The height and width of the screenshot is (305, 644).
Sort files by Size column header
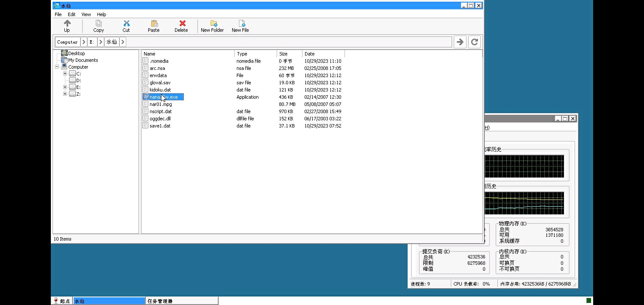tap(289, 54)
